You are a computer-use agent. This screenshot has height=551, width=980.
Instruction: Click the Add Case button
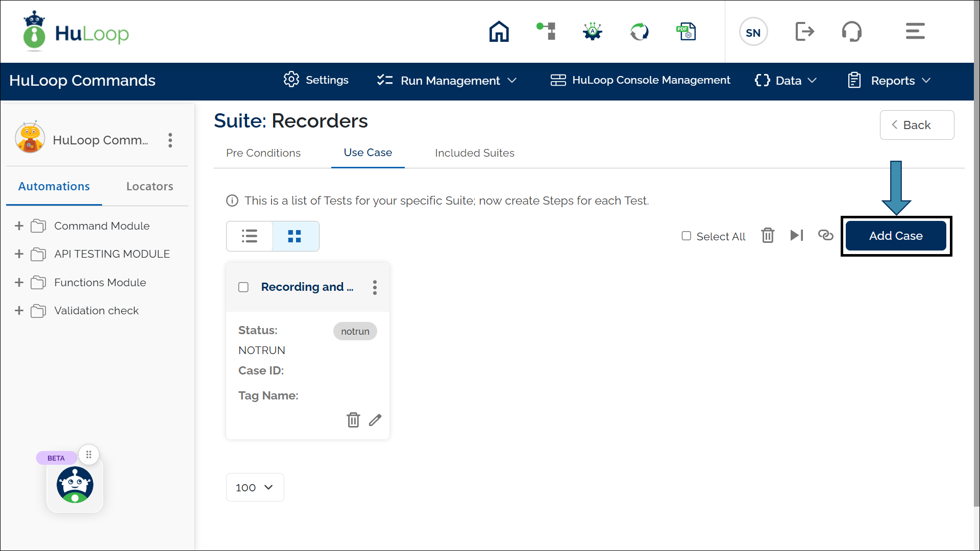point(896,236)
